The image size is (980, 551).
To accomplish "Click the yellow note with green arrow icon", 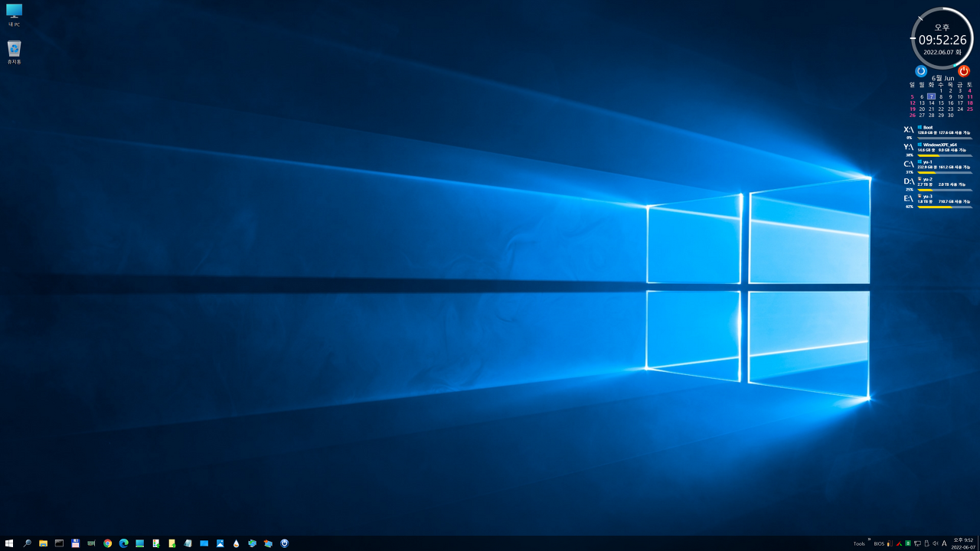I will (171, 543).
